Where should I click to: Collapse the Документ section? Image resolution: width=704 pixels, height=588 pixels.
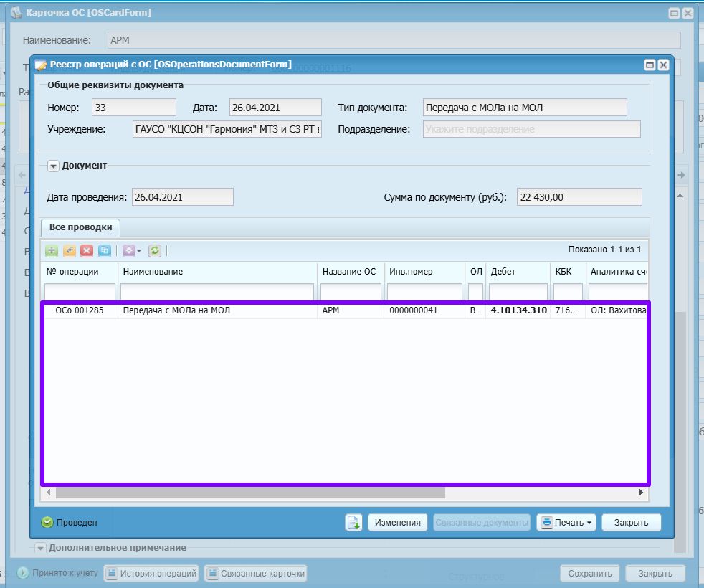53,166
